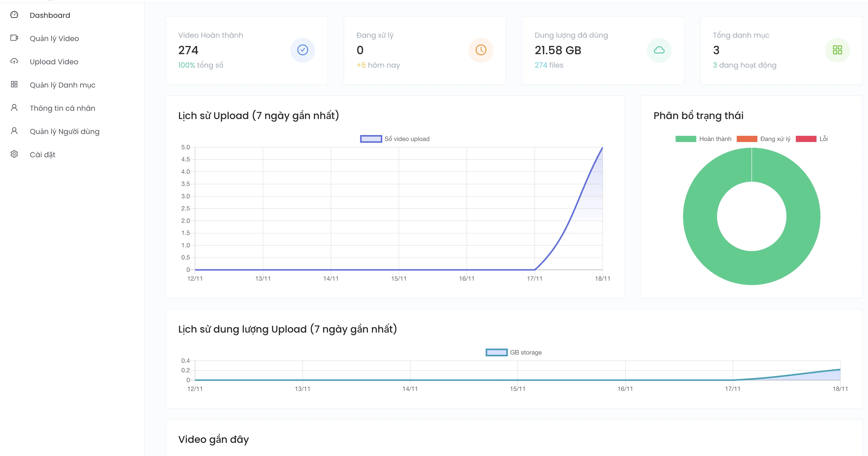Viewport: 868px width, 456px height.
Task: Toggle the GB storage chart legend
Action: point(514,352)
